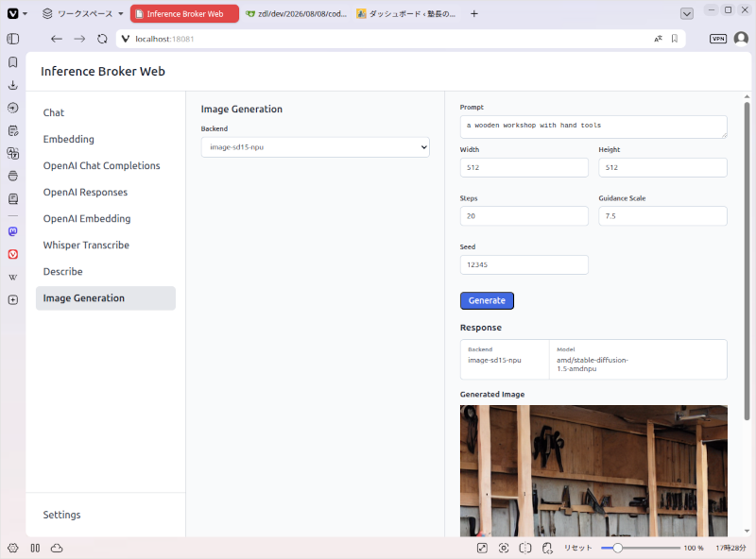Open the History panel icon
Viewport: 756px width, 559px height.
pyautogui.click(x=13, y=108)
